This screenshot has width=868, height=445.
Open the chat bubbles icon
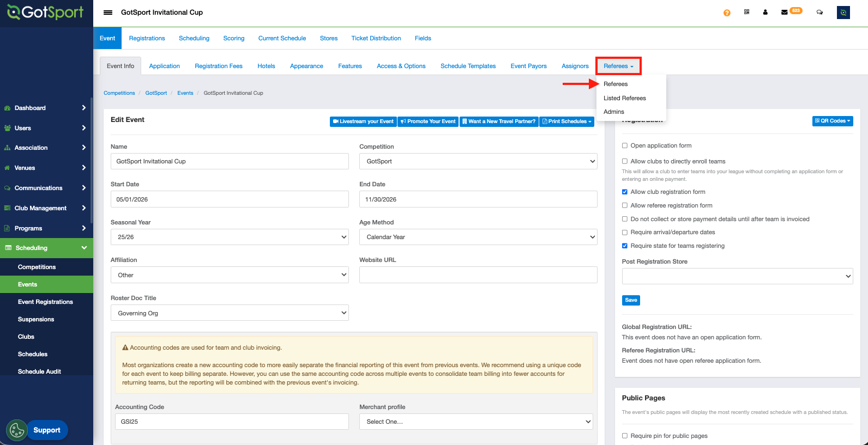click(819, 12)
